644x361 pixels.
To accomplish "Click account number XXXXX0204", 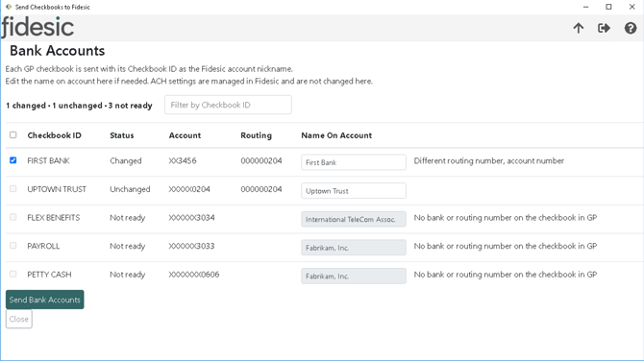I will click(x=189, y=189).
